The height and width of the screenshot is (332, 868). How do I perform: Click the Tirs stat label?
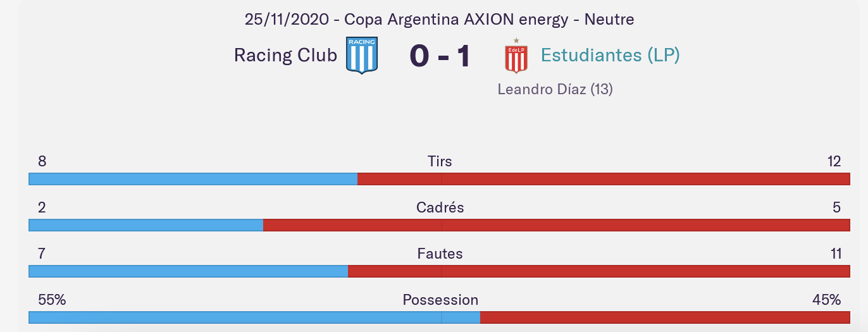pos(440,161)
